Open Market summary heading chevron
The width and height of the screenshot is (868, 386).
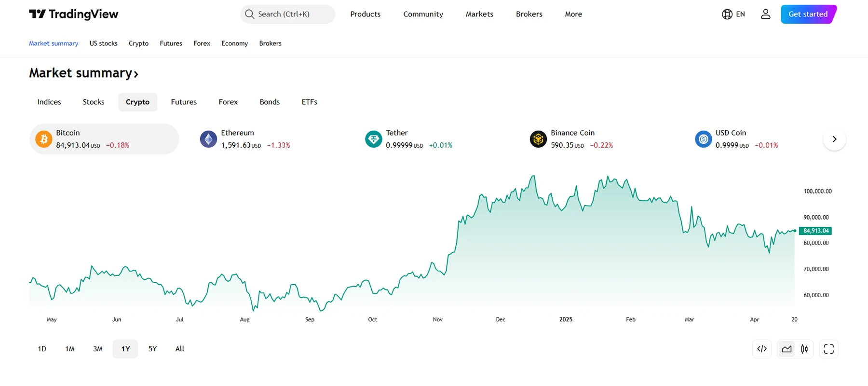click(x=136, y=74)
